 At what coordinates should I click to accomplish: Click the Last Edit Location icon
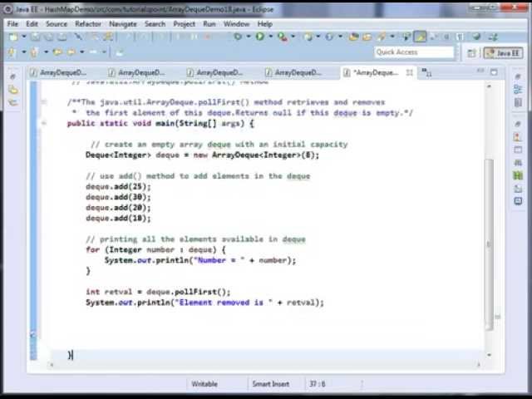point(57,52)
